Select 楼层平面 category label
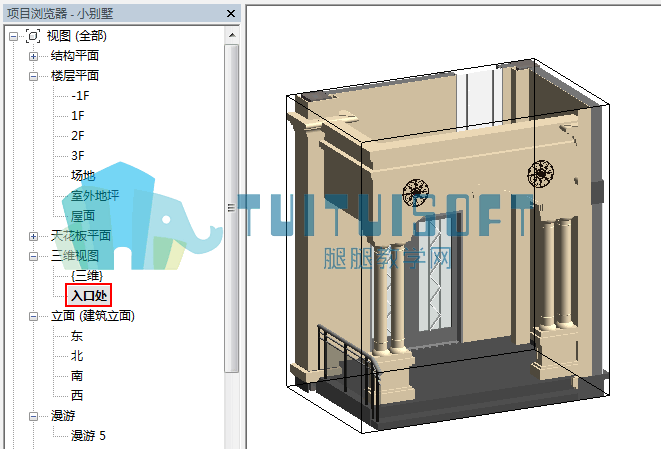 [75, 76]
